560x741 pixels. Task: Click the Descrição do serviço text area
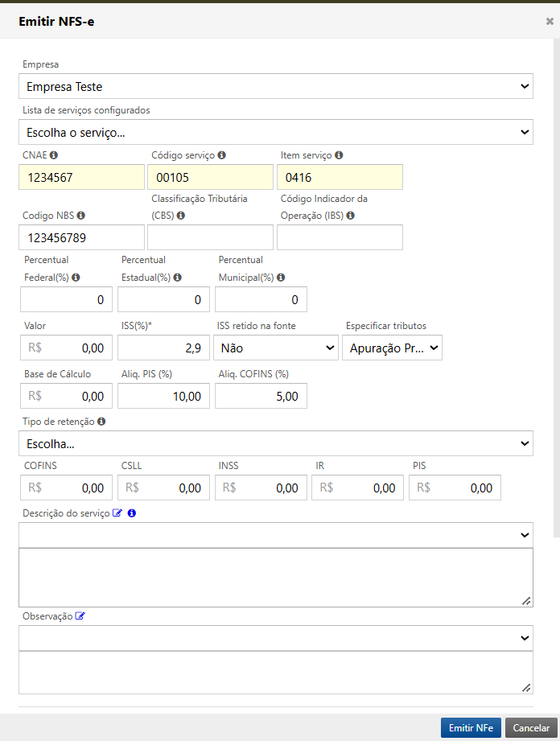pyautogui.click(x=276, y=578)
